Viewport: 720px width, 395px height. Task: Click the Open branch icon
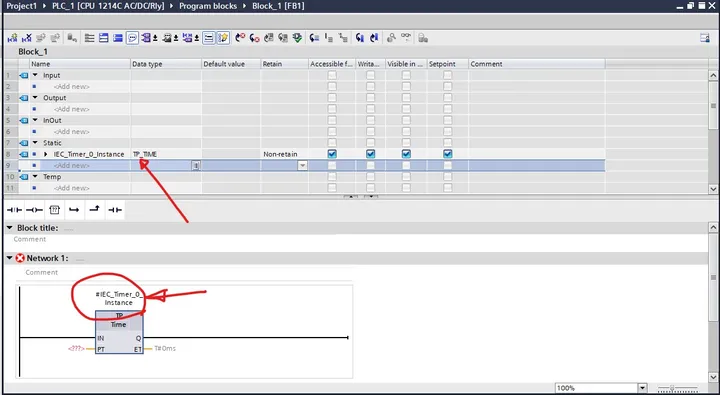[x=74, y=210]
